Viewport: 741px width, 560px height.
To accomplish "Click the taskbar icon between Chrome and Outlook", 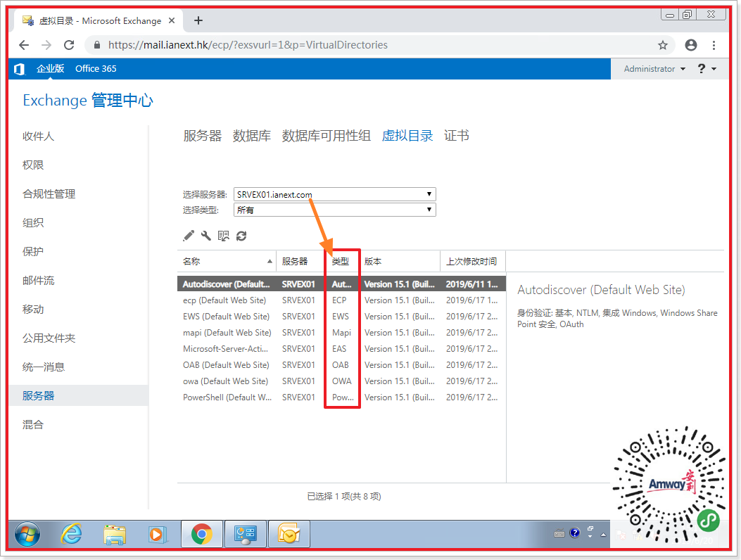I will 246,534.
